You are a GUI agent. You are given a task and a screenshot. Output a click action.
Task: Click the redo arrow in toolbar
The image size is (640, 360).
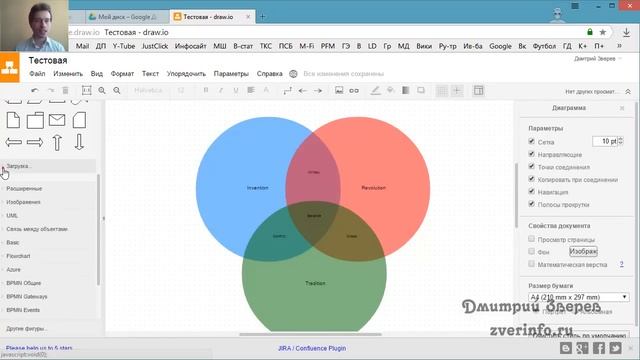click(51, 90)
